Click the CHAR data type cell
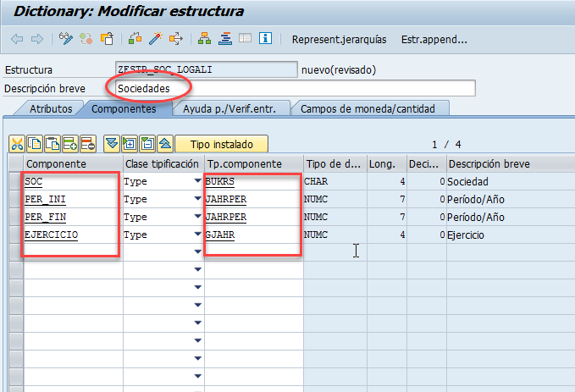The image size is (575, 392). [x=335, y=181]
